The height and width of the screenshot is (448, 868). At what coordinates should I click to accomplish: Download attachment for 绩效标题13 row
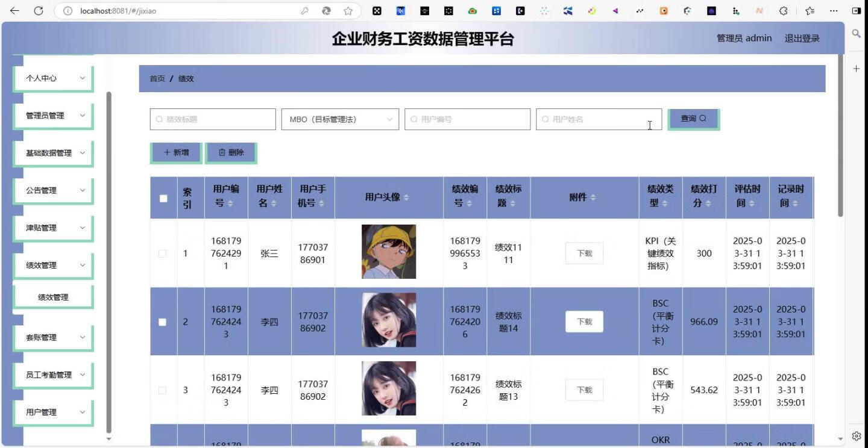point(584,390)
